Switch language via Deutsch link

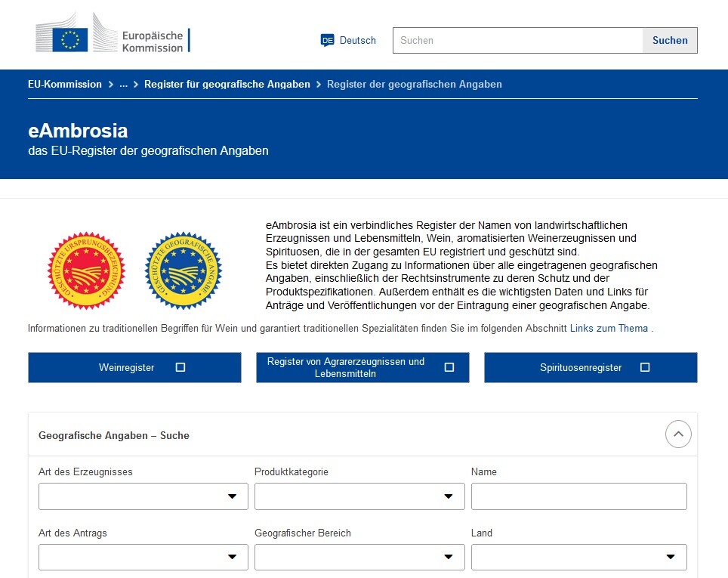357,41
